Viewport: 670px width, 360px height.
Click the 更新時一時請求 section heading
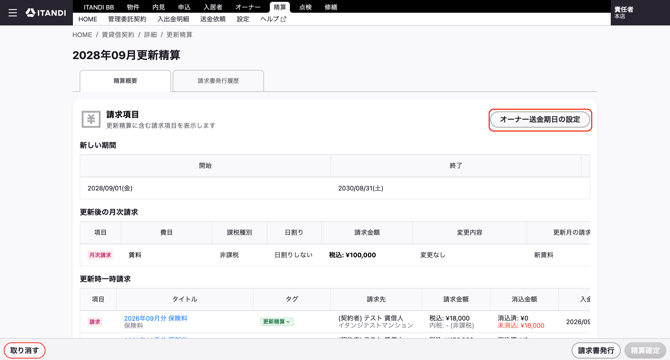(105, 279)
